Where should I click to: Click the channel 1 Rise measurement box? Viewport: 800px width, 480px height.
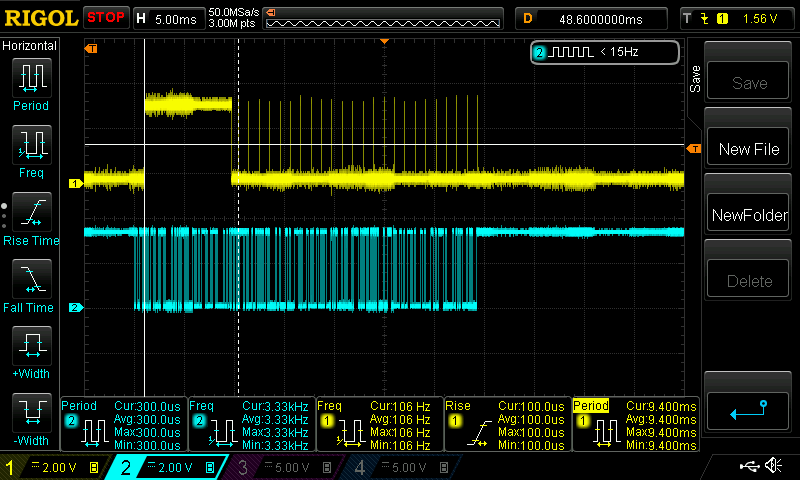pos(508,424)
